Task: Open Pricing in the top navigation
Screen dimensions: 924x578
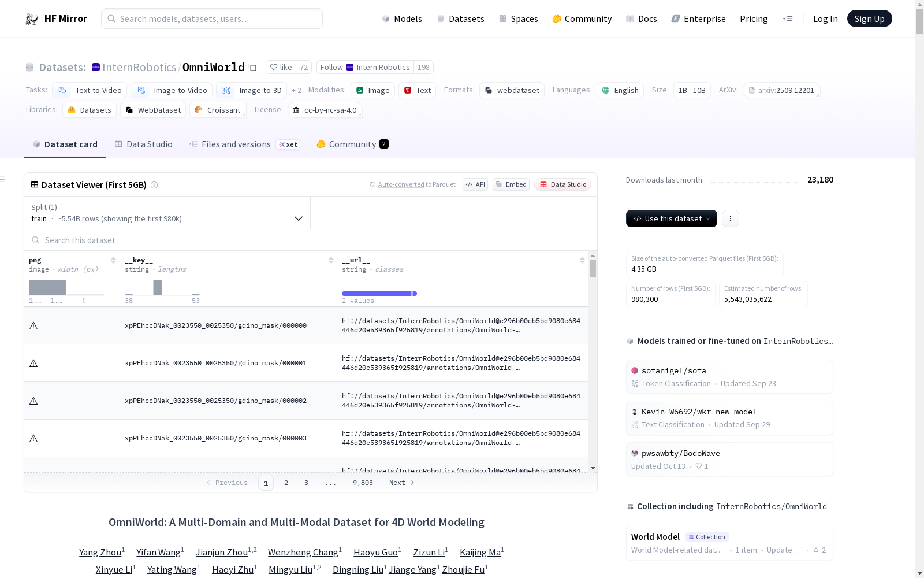Action: coord(754,18)
